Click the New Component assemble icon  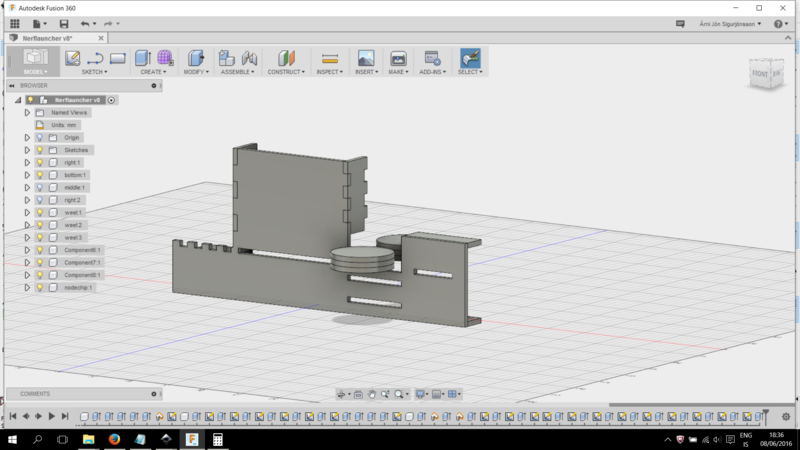227,58
